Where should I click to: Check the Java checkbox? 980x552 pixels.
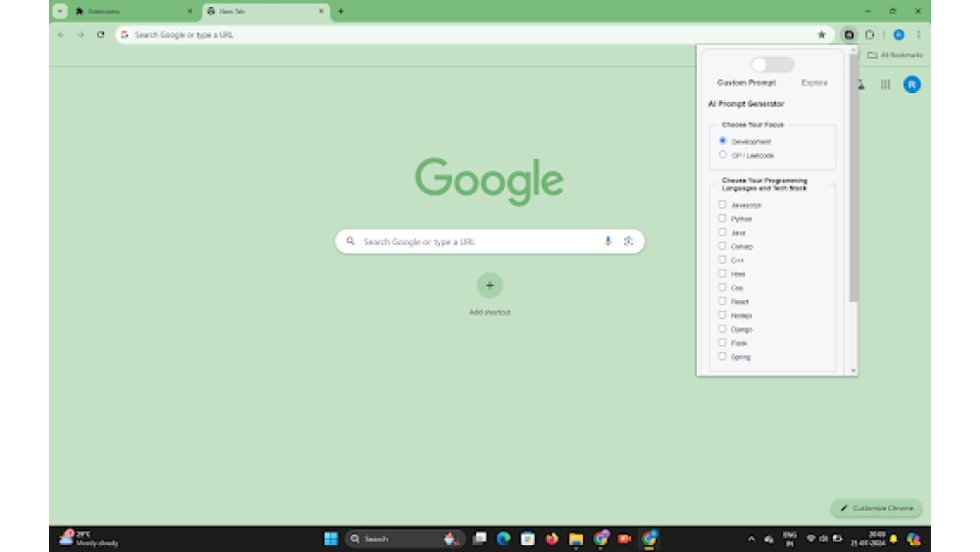tap(722, 232)
